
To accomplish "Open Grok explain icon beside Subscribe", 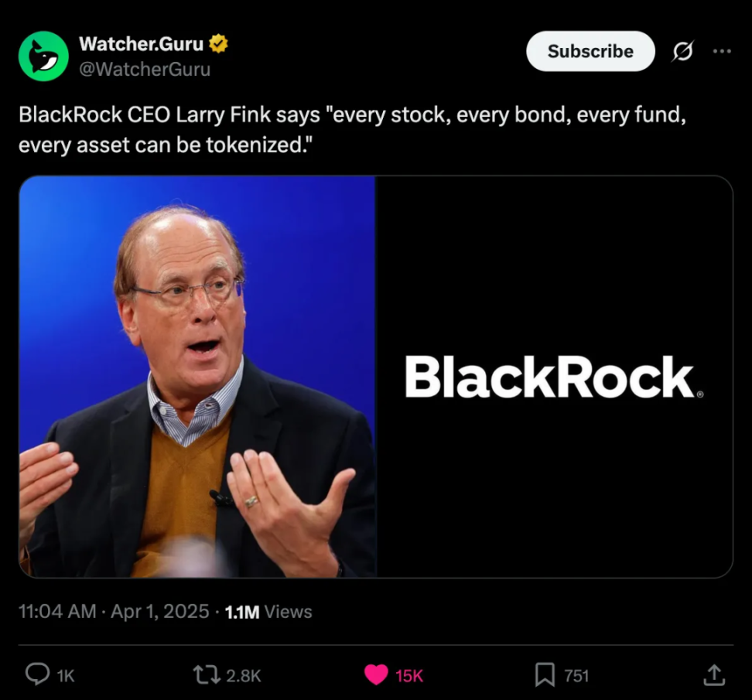I will click(682, 51).
